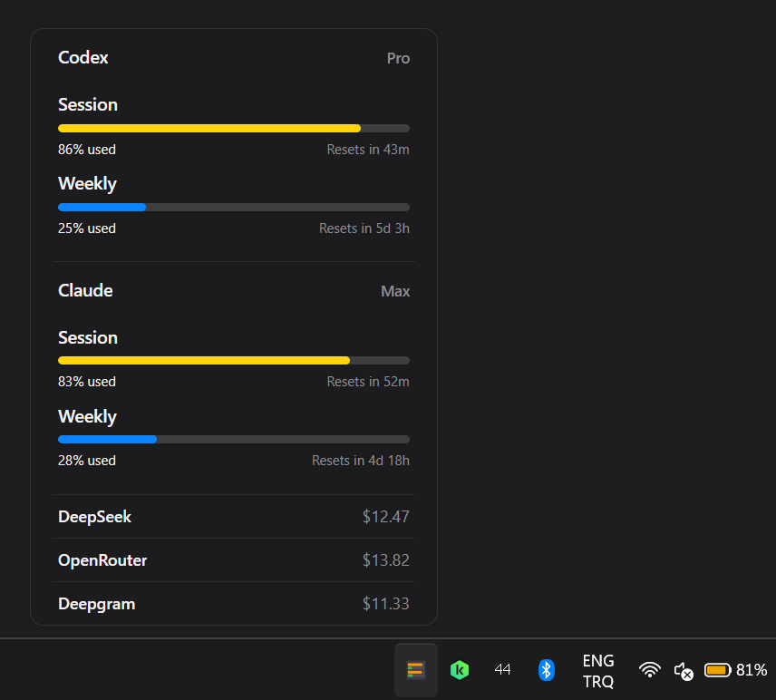Screen dimensions: 776x700
Task: Select the Codex provider heading
Action: point(83,57)
